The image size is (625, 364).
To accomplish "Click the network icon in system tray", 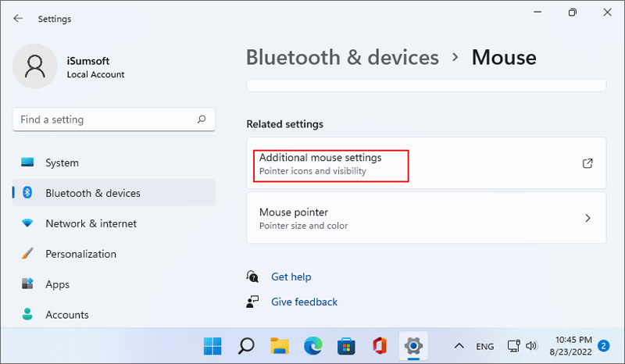I will pos(513,346).
